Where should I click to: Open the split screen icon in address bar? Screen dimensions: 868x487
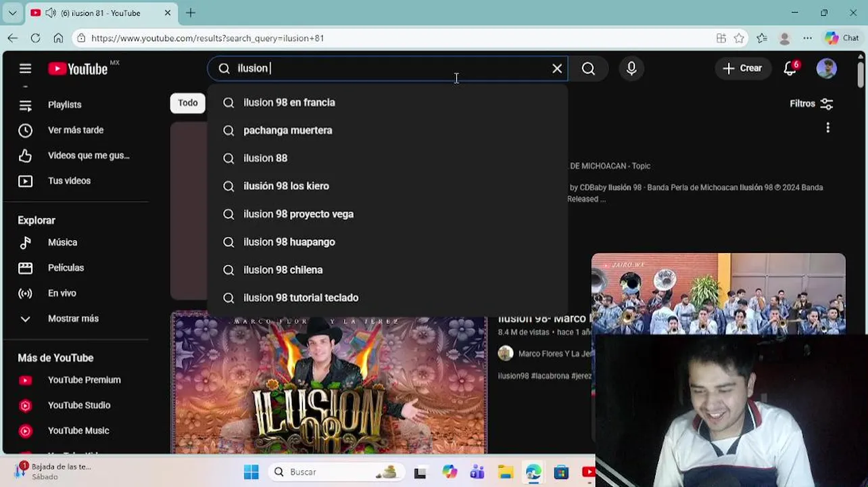point(721,39)
